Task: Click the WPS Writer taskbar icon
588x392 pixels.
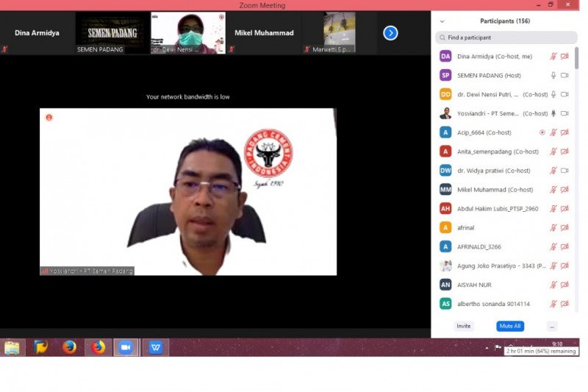Action: point(156,347)
